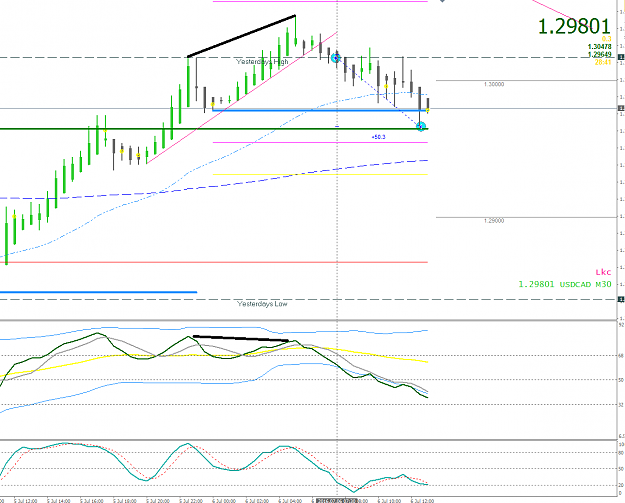Click the pink Lkc label

pos(603,272)
